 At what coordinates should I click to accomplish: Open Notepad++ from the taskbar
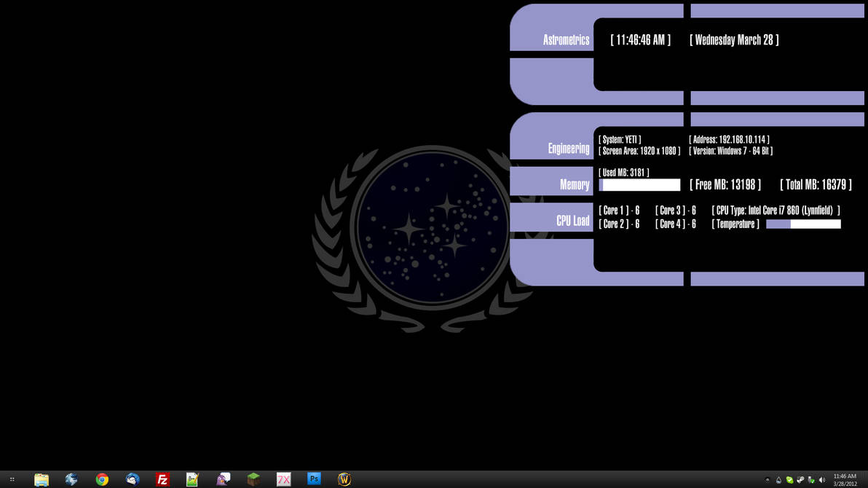(192, 479)
